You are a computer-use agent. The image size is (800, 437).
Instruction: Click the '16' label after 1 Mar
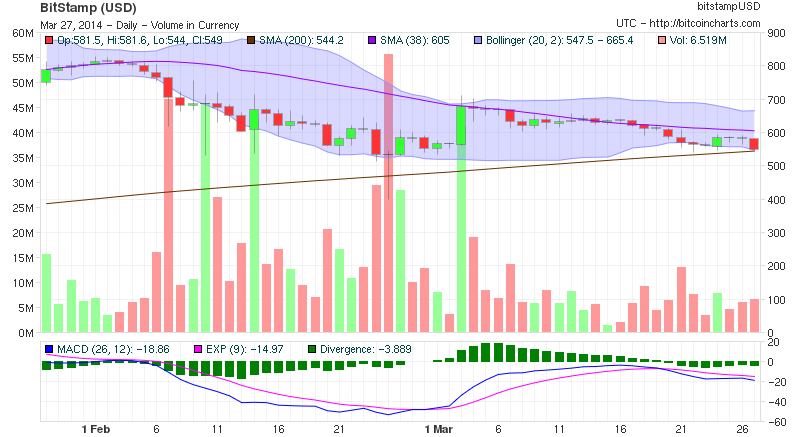tap(620, 429)
